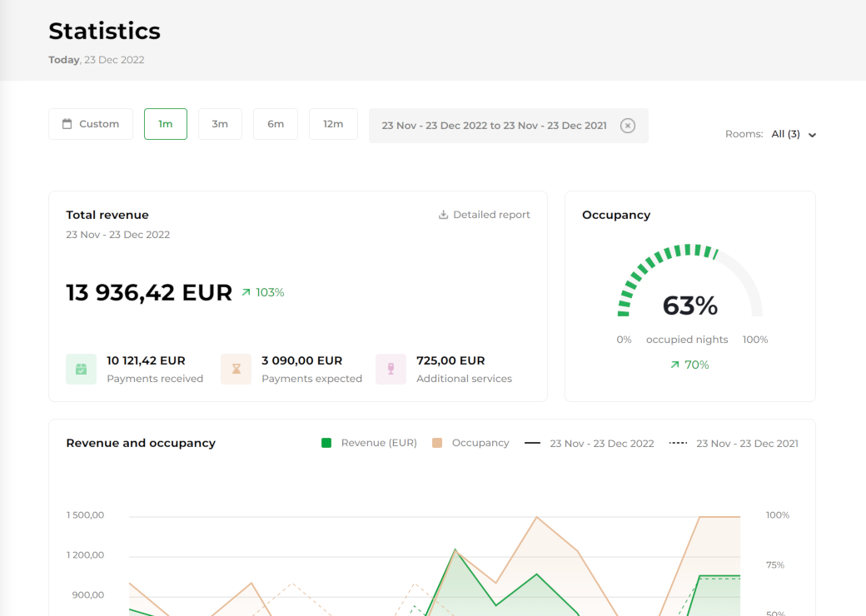Click the Today, 23 Dec 2022 date
Image resolution: width=866 pixels, height=616 pixels.
pyautogui.click(x=96, y=60)
